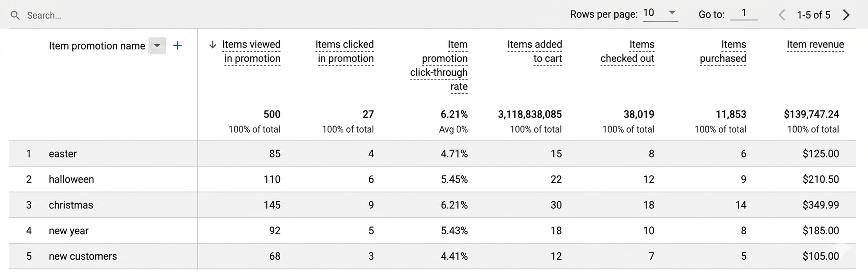Image resolution: width=868 pixels, height=274 pixels.
Task: Open the Item promotion name dropdown
Action: (157, 45)
